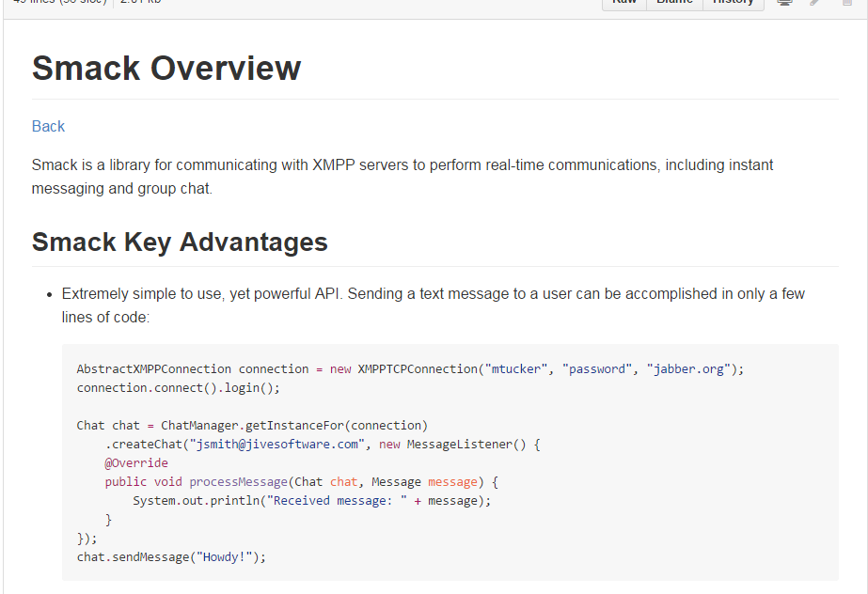Click the Smack Overview heading

[x=166, y=68]
